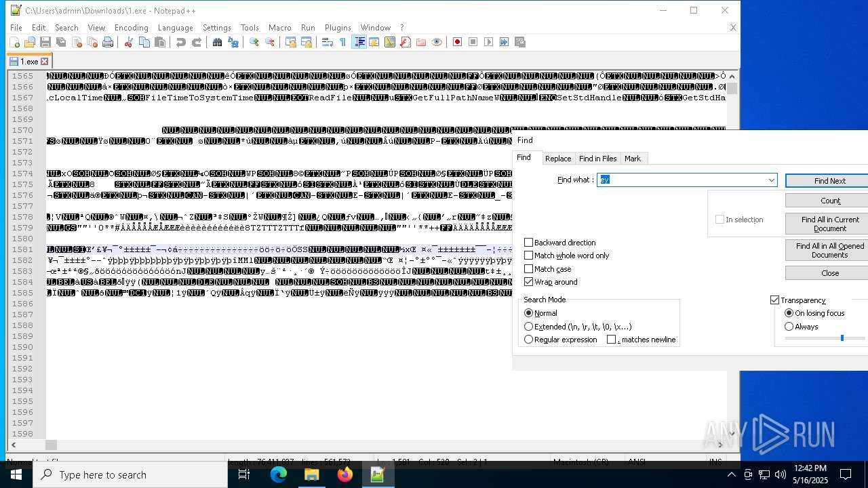Open the Macro menu
The height and width of the screenshot is (488, 868).
click(x=279, y=28)
